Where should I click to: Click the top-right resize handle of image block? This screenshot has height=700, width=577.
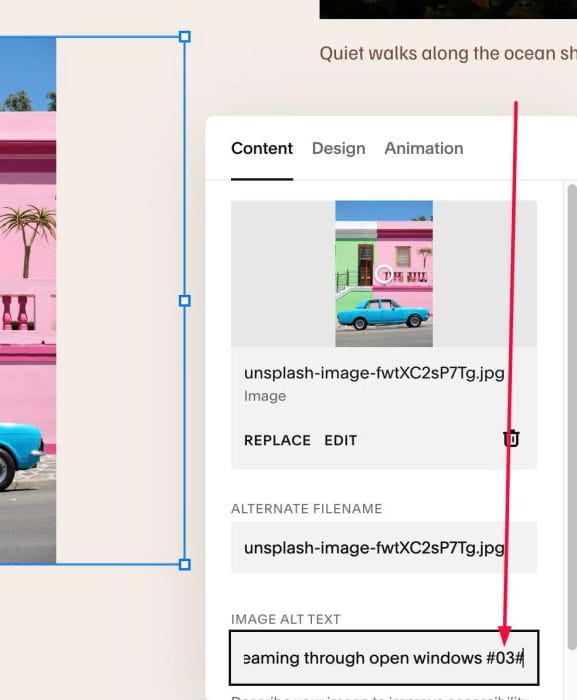tap(184, 37)
